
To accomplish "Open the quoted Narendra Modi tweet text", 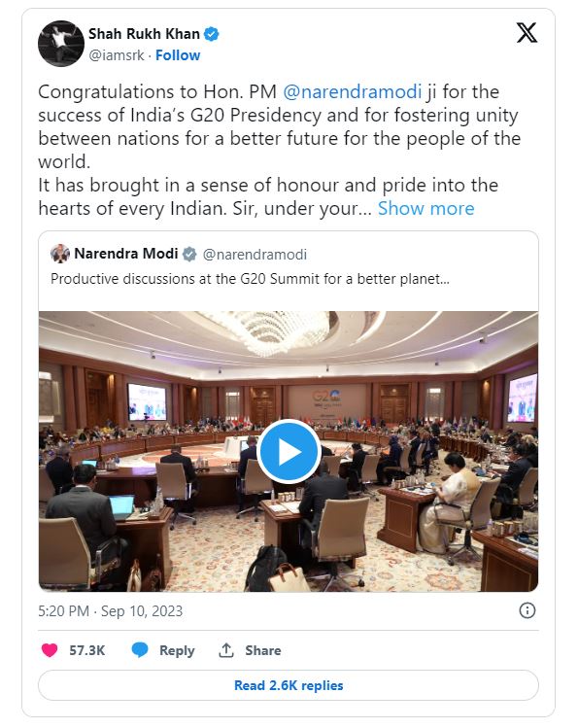I will pyautogui.click(x=250, y=279).
